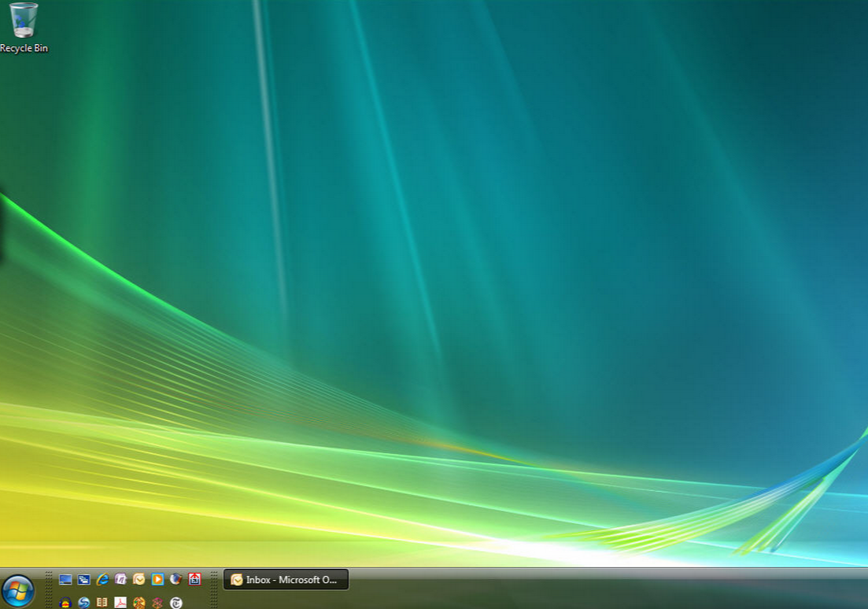Launch Internet Explorer from quick launch
Viewport: 868px width, 609px height.
[102, 580]
